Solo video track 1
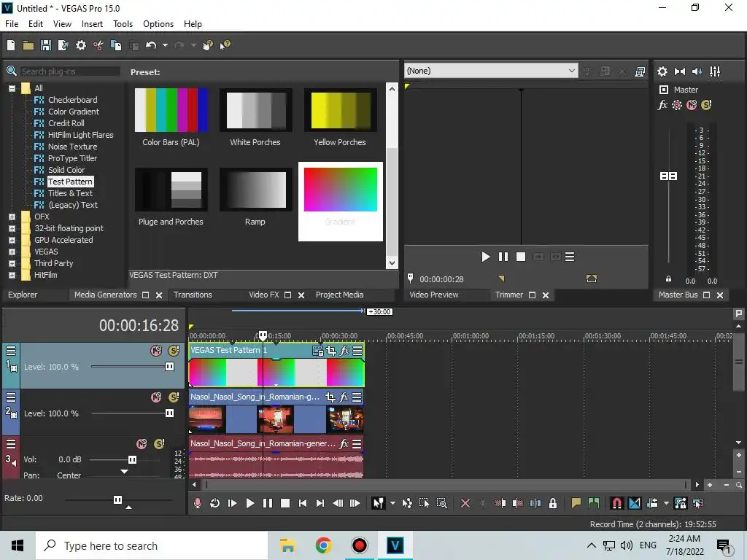 (174, 351)
